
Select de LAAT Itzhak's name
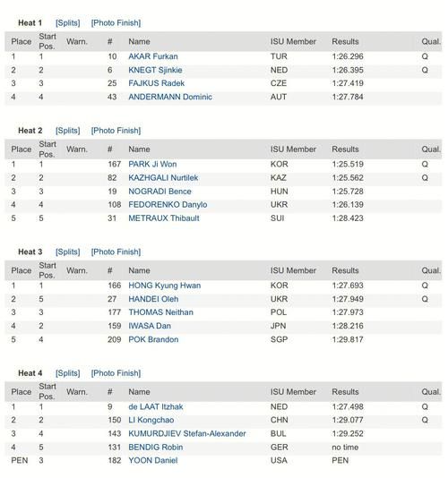point(156,407)
